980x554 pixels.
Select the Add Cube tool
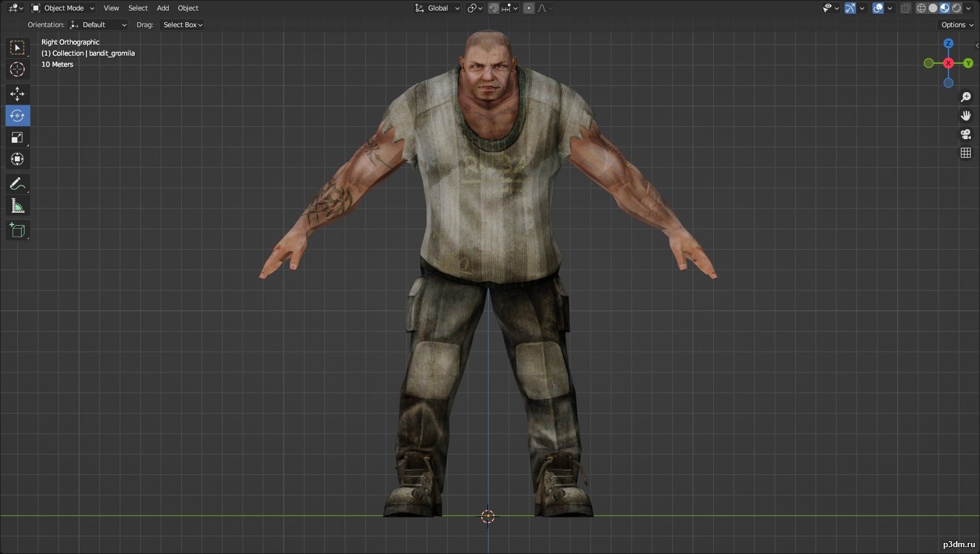click(x=17, y=231)
